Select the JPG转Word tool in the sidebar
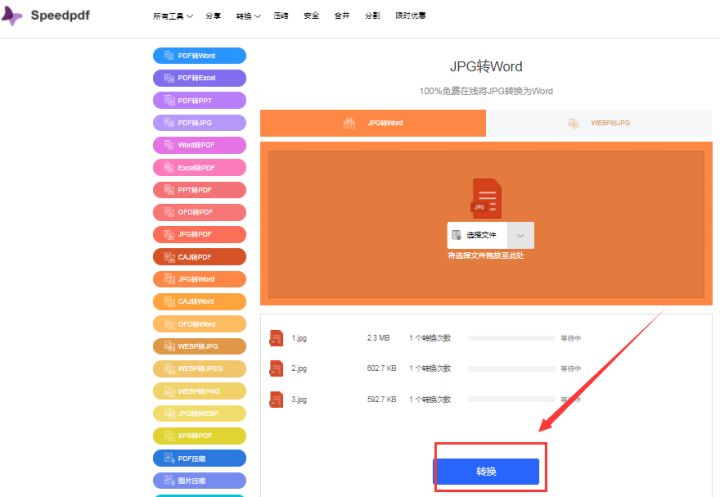Viewport: 720px width, 497px height. click(199, 279)
